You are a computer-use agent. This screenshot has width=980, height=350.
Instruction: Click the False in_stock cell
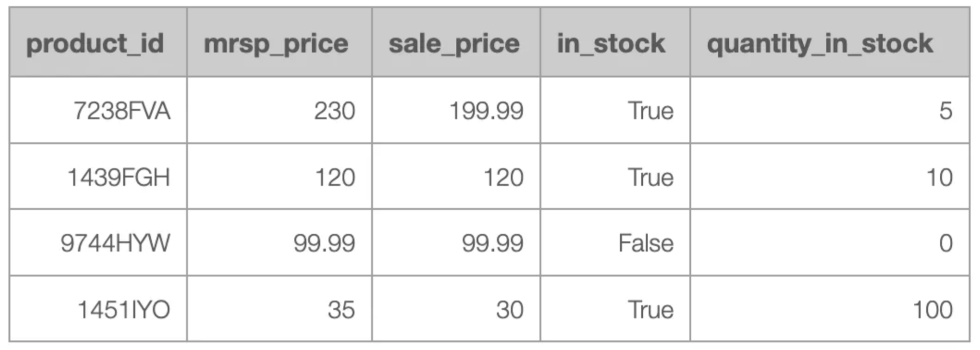[646, 243]
